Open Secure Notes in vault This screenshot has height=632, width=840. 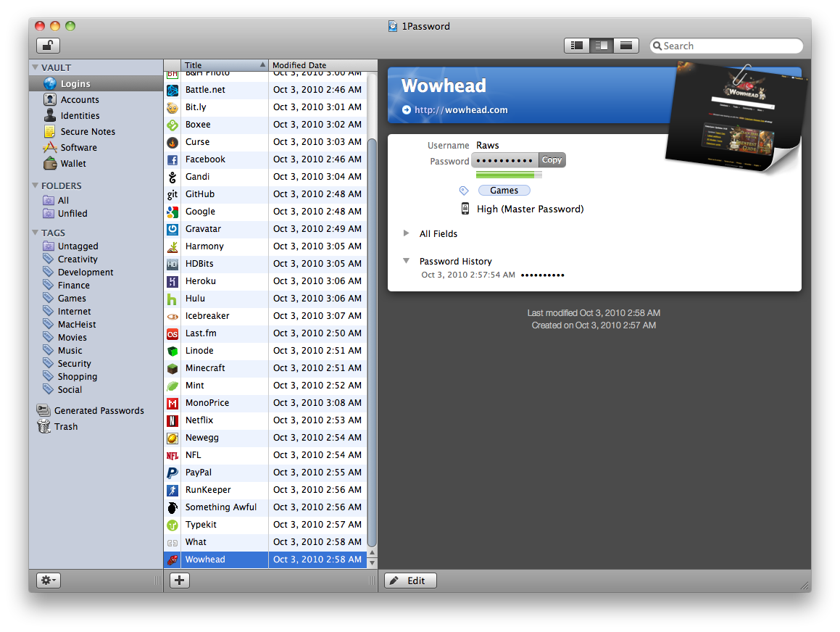coord(87,132)
